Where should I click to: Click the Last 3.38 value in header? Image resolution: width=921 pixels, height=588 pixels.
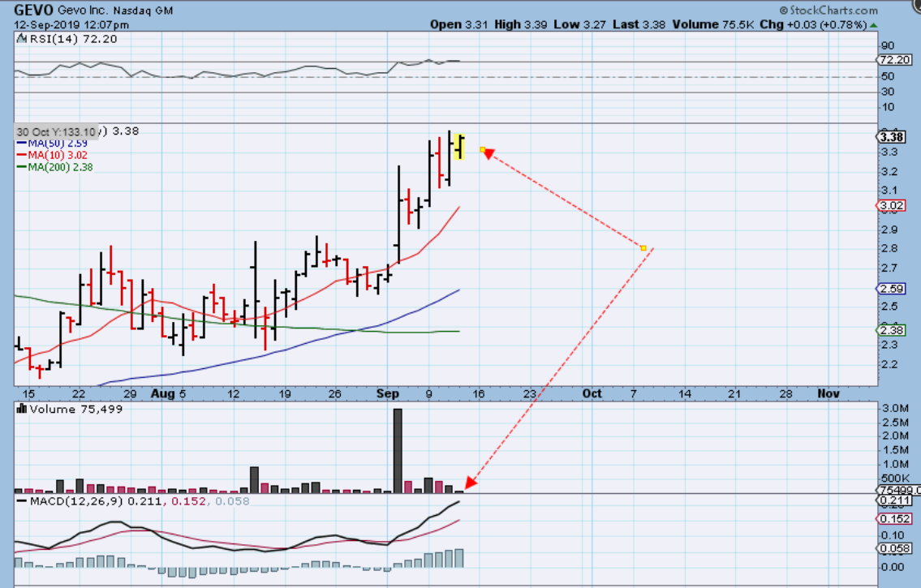639,24
